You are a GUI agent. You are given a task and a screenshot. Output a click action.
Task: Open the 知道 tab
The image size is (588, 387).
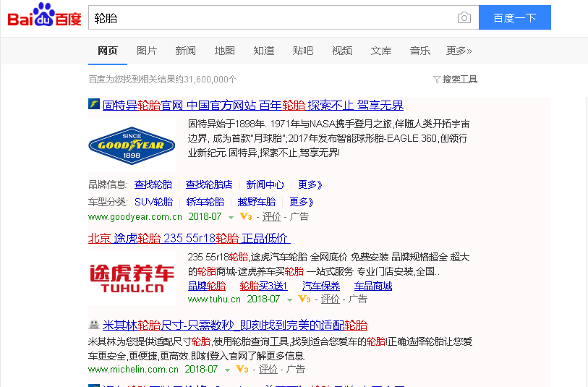coord(264,51)
